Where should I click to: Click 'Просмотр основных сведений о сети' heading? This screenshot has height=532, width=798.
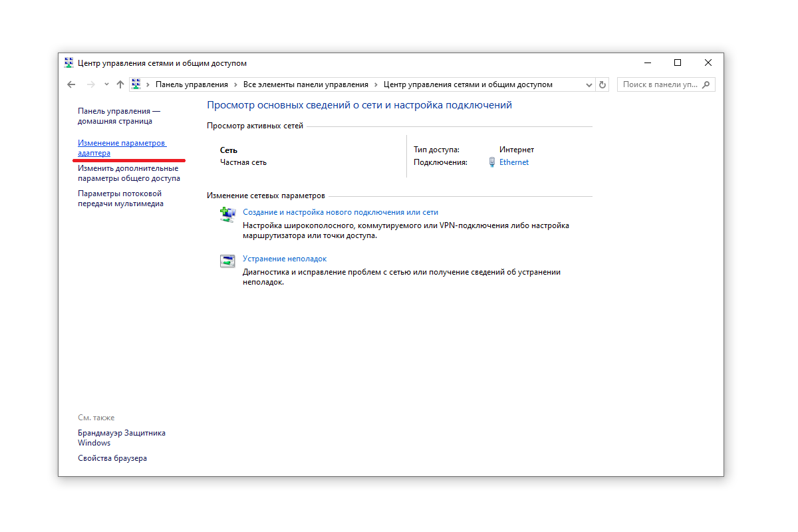(360, 105)
